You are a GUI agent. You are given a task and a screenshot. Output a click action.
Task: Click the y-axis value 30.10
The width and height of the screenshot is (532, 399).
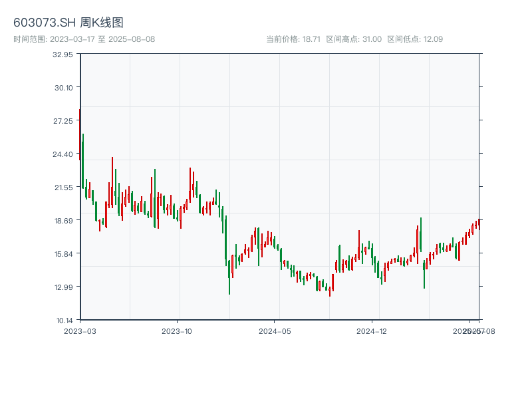pos(64,88)
